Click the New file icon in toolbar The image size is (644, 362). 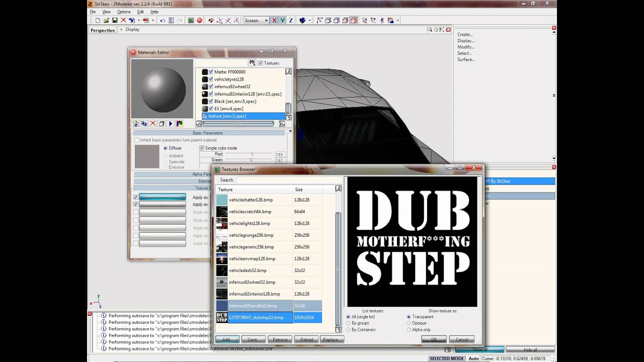pos(98,20)
